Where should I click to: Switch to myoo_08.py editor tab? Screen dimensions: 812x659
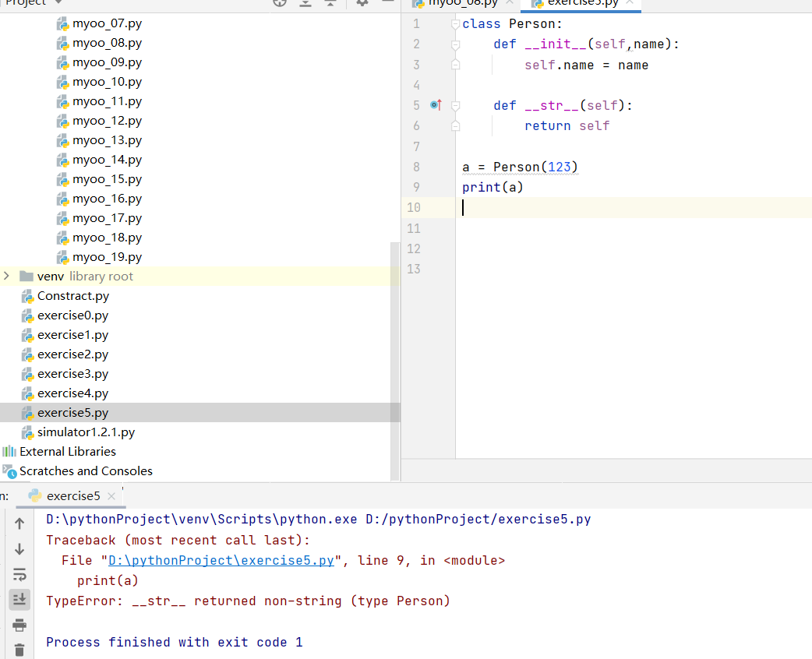[x=461, y=3]
